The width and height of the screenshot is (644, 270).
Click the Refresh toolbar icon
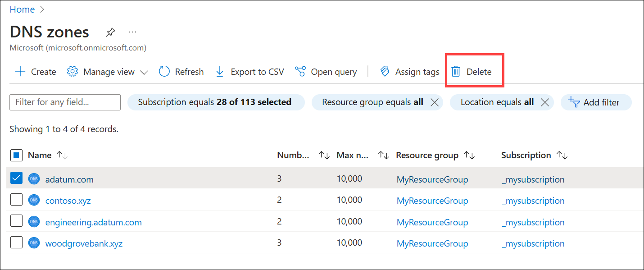click(x=164, y=72)
